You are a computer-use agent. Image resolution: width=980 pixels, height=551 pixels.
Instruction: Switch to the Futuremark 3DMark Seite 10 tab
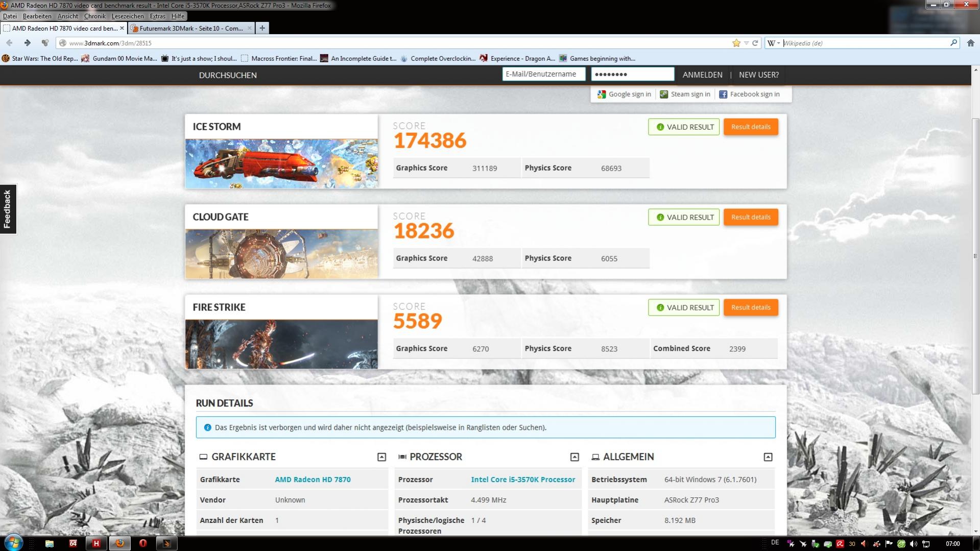click(191, 28)
